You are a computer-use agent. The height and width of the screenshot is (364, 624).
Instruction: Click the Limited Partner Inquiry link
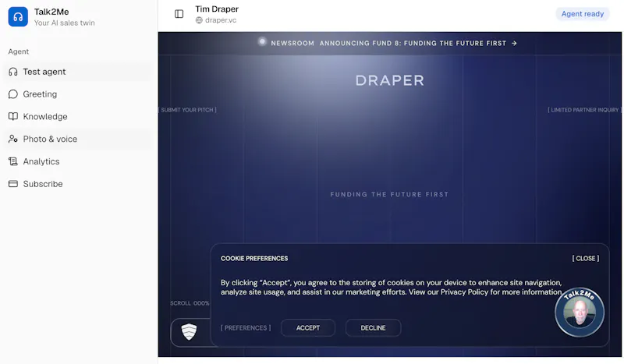[x=583, y=110]
